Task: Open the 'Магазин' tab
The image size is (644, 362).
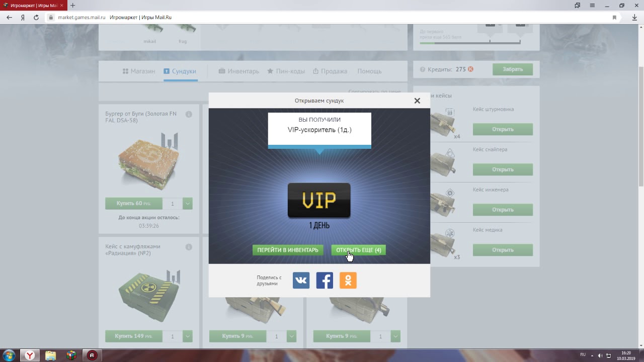Action: coord(139,71)
